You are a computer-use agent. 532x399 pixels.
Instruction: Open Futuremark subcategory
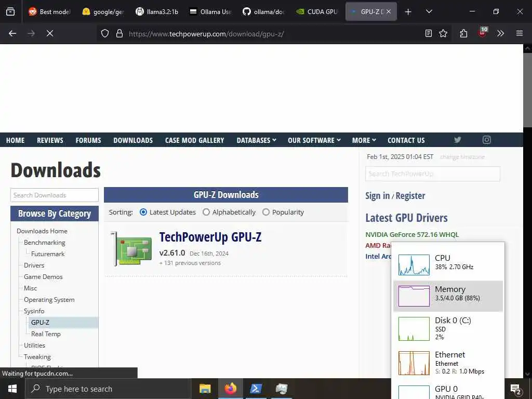pos(48,254)
